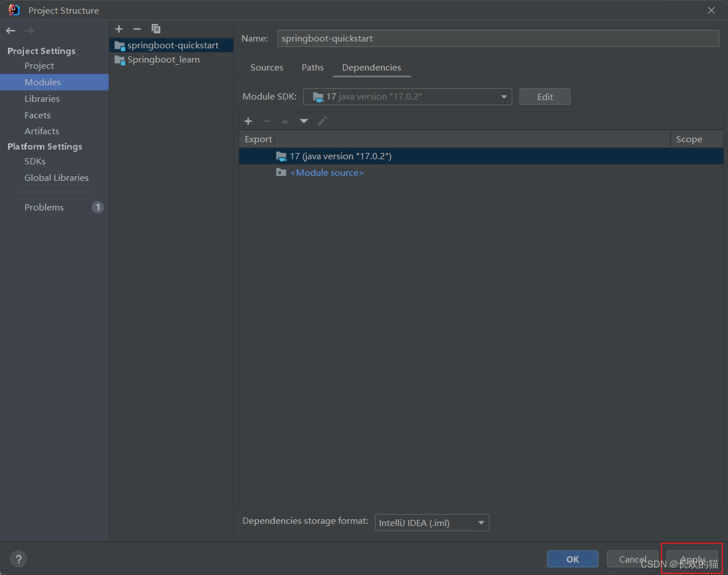The width and height of the screenshot is (728, 575).
Task: Open Artifacts settings section
Action: click(x=42, y=131)
